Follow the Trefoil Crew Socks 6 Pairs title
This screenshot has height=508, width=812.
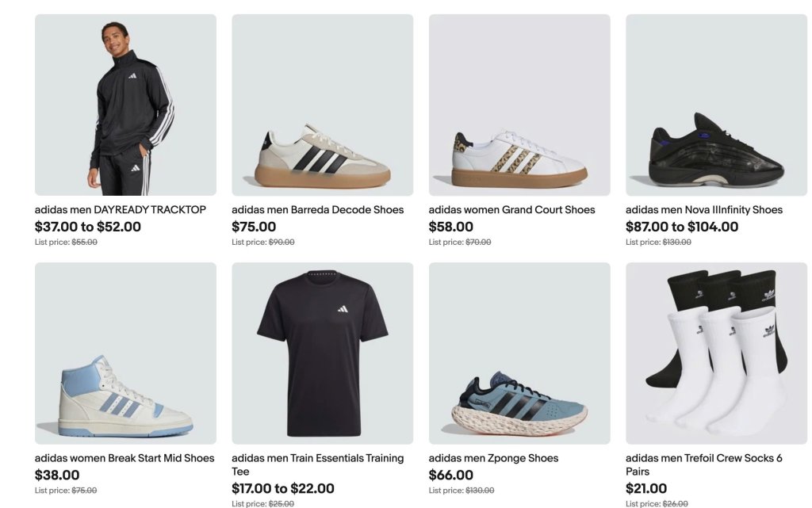click(704, 464)
